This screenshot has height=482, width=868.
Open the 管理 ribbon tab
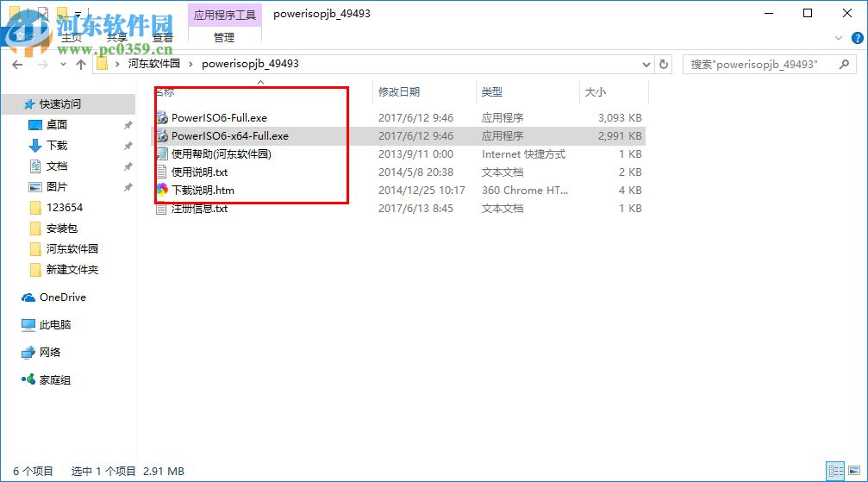pos(224,38)
